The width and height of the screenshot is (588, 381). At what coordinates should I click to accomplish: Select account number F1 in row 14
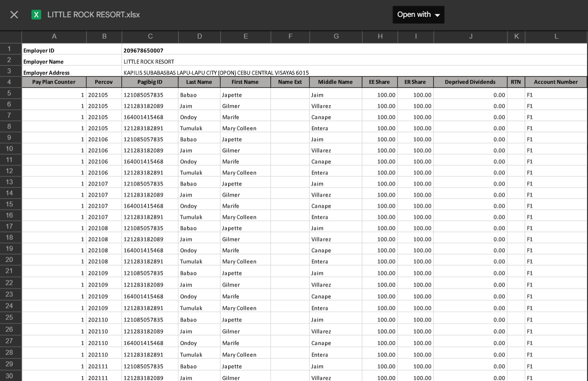pyautogui.click(x=556, y=193)
